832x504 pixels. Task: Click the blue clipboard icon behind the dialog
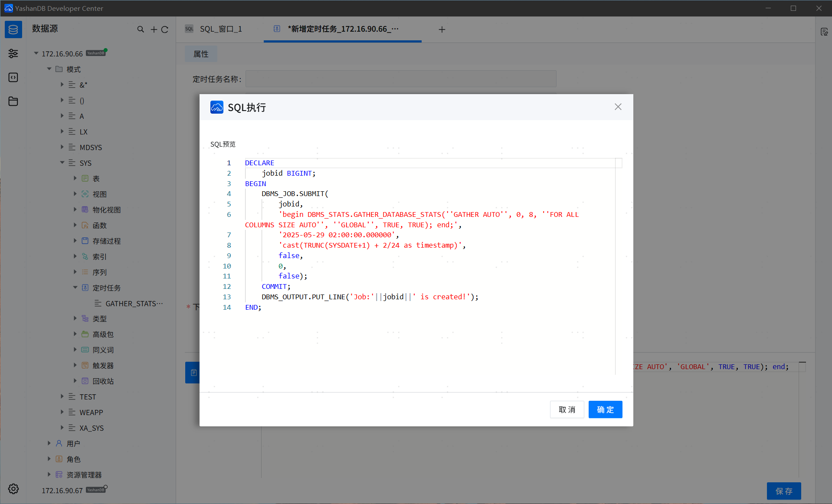[193, 373]
